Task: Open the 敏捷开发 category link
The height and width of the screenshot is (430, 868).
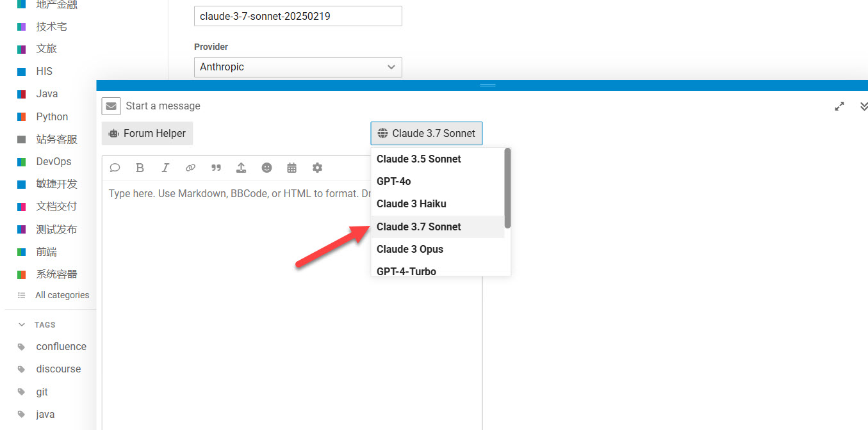Action: 56,184
